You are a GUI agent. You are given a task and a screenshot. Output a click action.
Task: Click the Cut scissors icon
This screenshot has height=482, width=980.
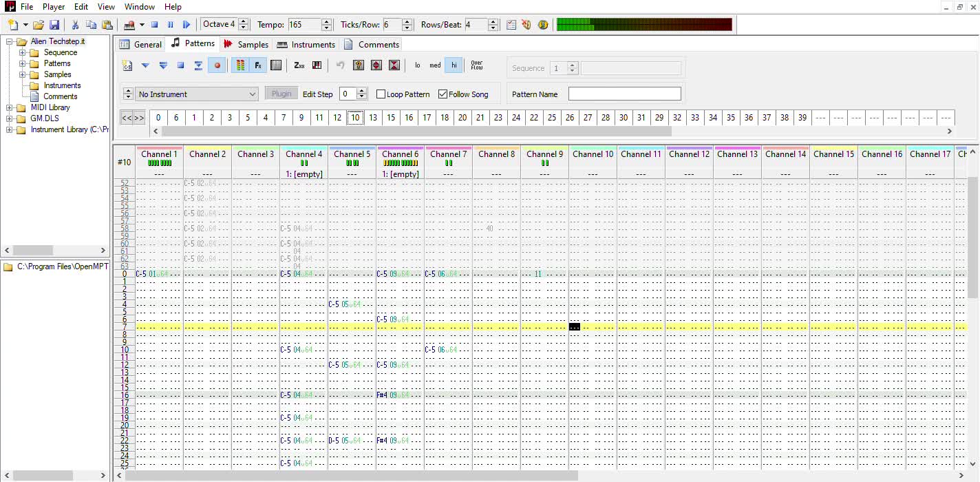click(x=75, y=25)
